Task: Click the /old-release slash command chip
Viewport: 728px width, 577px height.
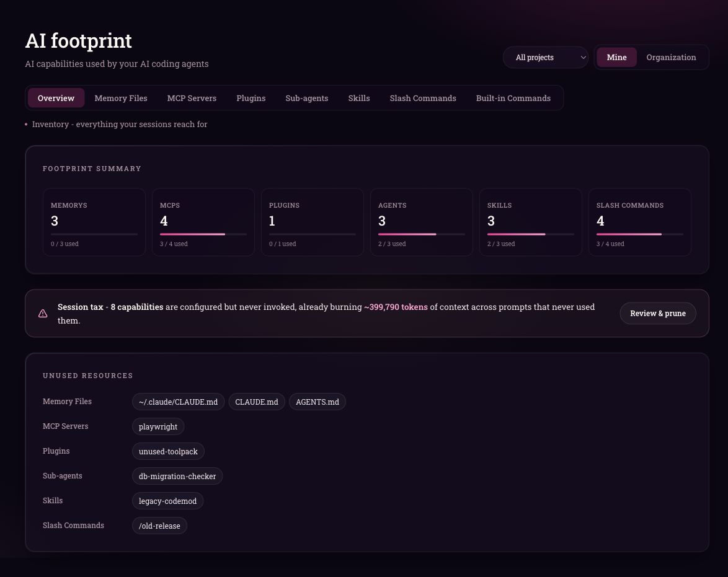Action: coord(159,526)
